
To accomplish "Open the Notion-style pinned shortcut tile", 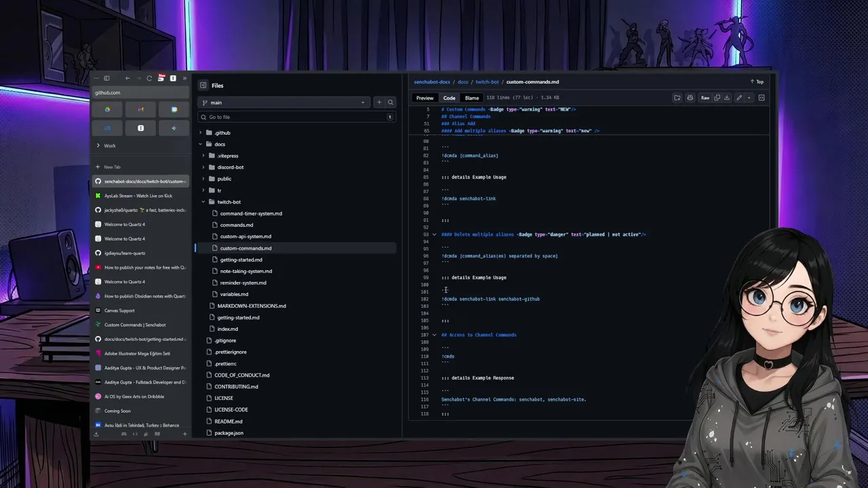I will pyautogui.click(x=140, y=128).
